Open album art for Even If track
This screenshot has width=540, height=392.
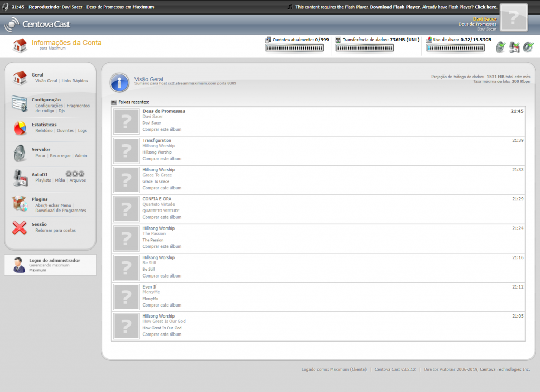(x=127, y=297)
